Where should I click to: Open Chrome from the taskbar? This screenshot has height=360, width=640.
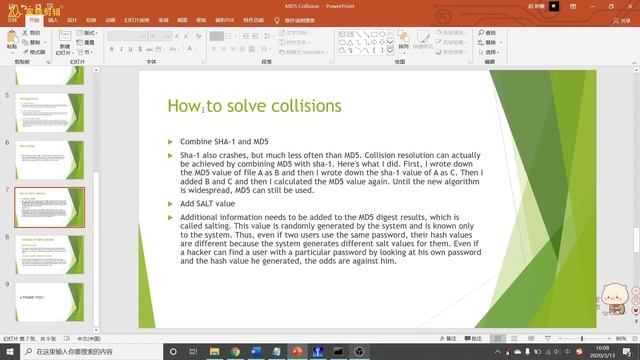(235, 351)
